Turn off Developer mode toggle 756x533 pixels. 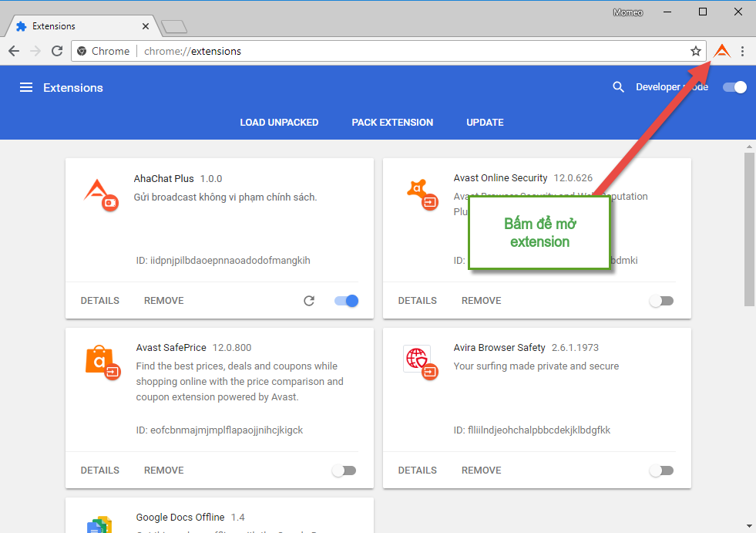(x=734, y=87)
